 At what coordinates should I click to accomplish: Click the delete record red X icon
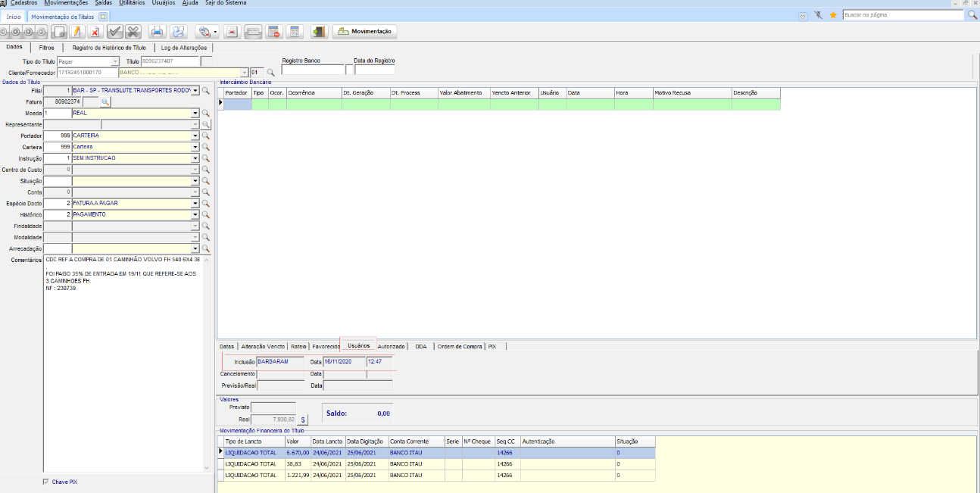(x=95, y=32)
